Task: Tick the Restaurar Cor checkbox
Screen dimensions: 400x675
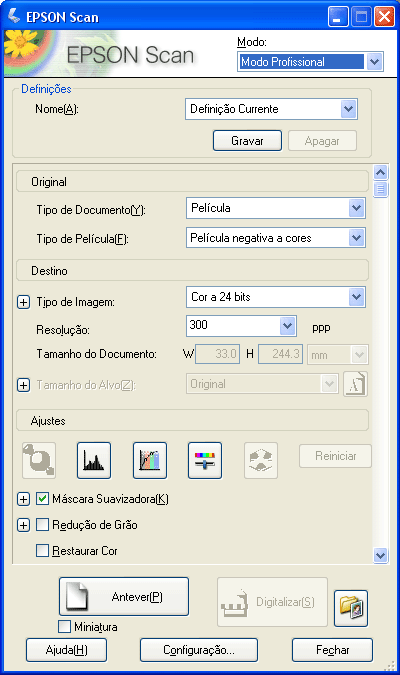Action: tap(42, 551)
